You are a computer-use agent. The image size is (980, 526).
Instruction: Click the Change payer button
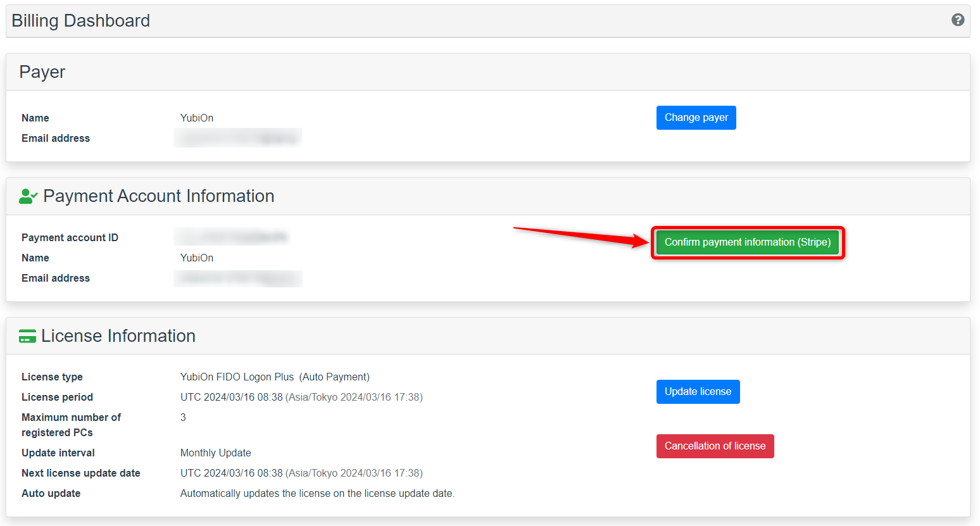coord(696,118)
